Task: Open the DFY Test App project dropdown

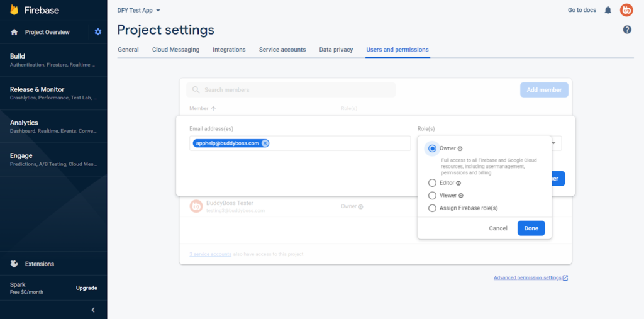Action: pos(139,11)
